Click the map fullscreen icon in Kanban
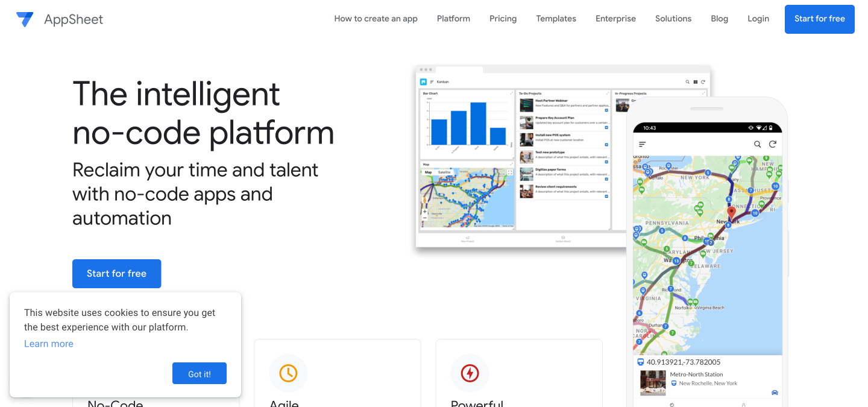The width and height of the screenshot is (868, 407). (x=510, y=172)
